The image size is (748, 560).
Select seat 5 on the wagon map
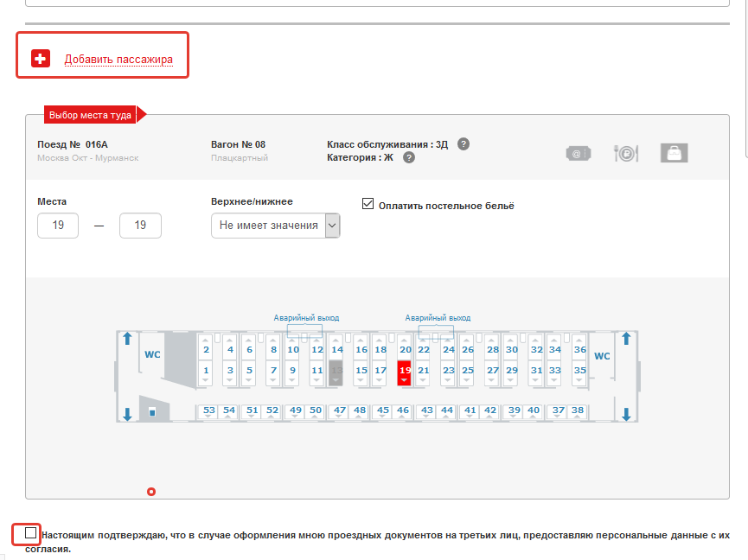(x=249, y=372)
